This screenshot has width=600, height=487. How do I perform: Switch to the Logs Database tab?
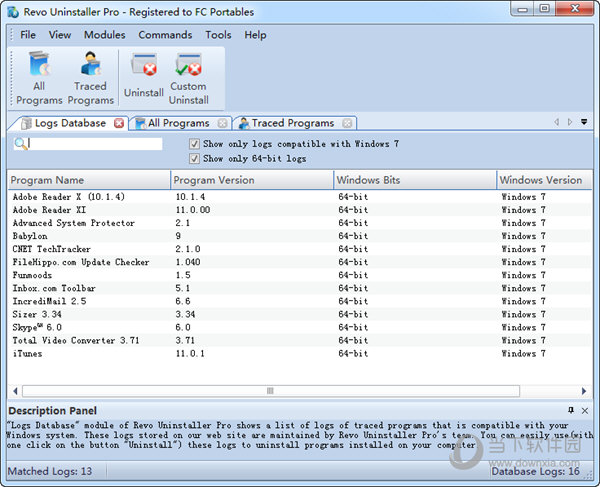click(70, 123)
